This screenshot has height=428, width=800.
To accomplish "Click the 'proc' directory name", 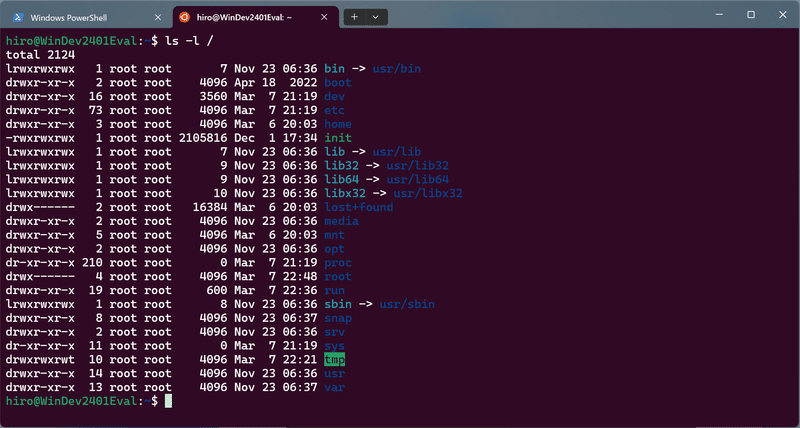I will point(338,263).
